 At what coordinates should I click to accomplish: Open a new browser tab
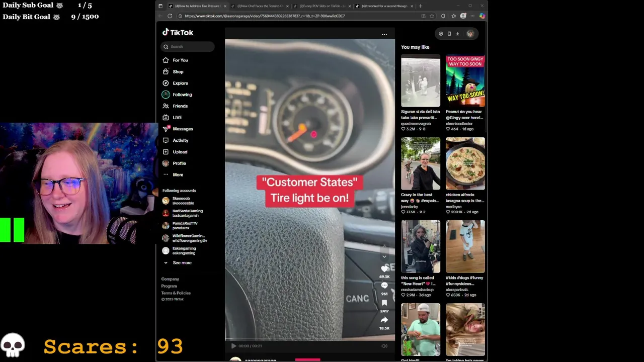[x=421, y=6]
